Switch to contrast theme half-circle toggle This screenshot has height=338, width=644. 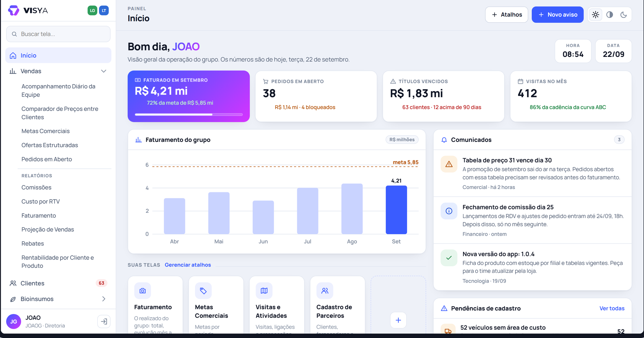coord(610,15)
